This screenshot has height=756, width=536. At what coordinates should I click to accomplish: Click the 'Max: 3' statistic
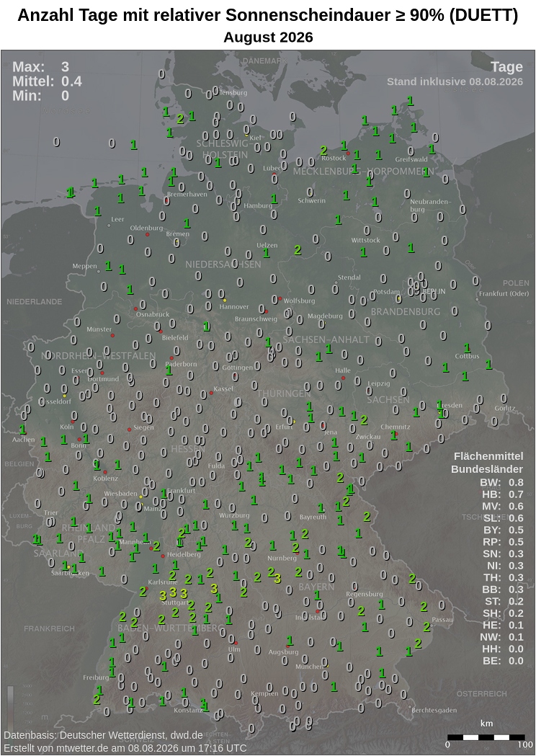pos(41,66)
